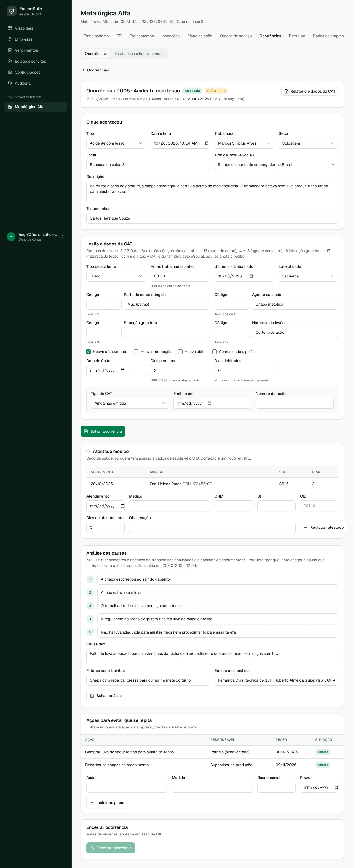Image resolution: width=353 pixels, height=868 pixels.
Task: Click Encerrar ocorrência button
Action: tap(111, 848)
